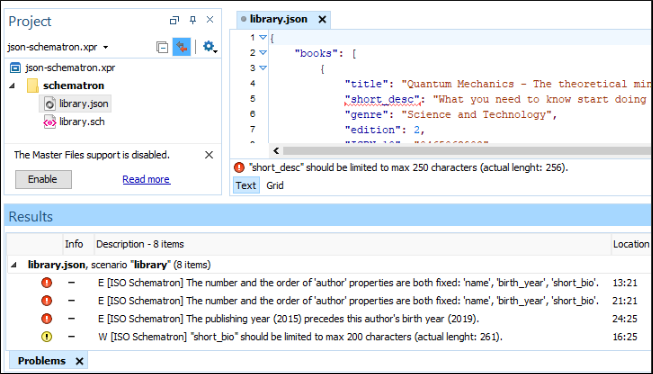The width and height of the screenshot is (653, 374).
Task: Fold the "books" array at line 2
Action: (263, 52)
